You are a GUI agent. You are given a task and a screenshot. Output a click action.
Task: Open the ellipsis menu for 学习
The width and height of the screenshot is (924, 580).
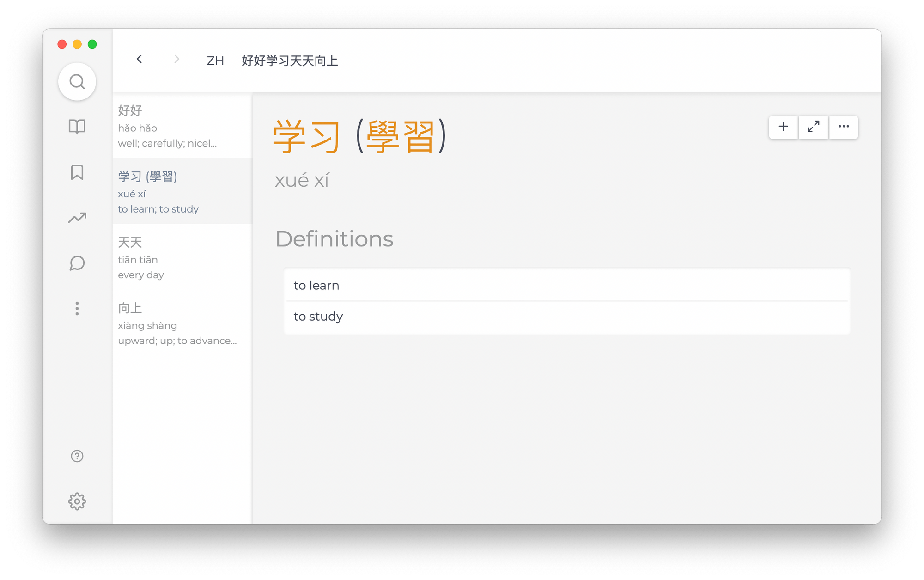click(x=844, y=127)
